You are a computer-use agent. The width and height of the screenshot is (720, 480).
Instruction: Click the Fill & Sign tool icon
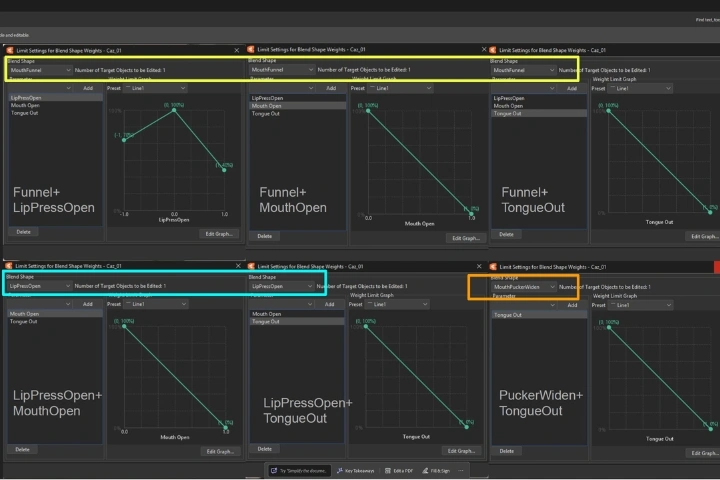[425, 471]
